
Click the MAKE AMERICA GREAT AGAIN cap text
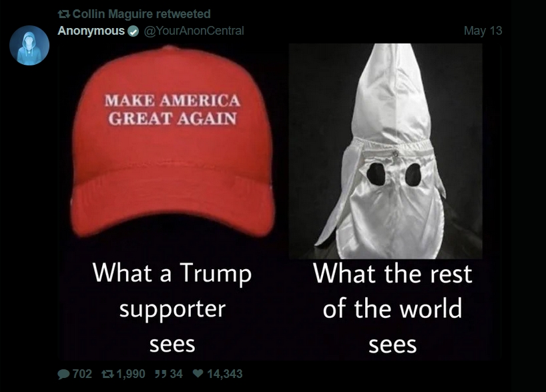172,109
